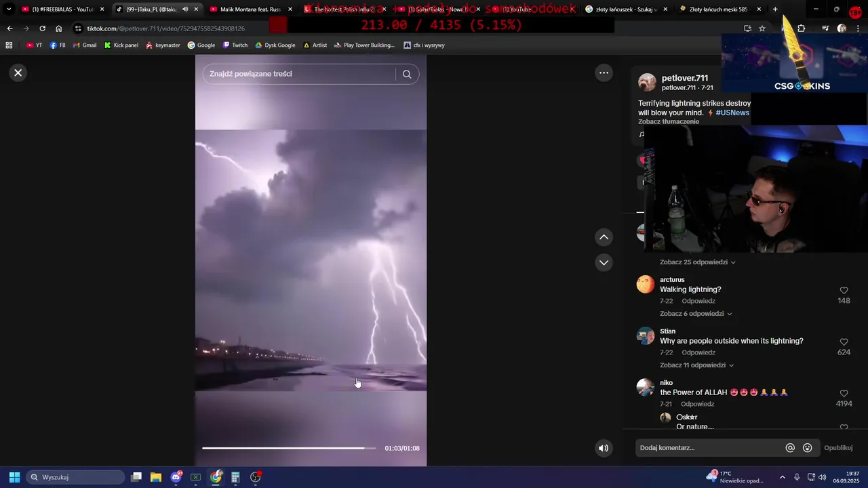Viewport: 868px width, 488px height.
Task: Reply to niko's comment via 'Odpowiedz'
Action: (x=698, y=404)
